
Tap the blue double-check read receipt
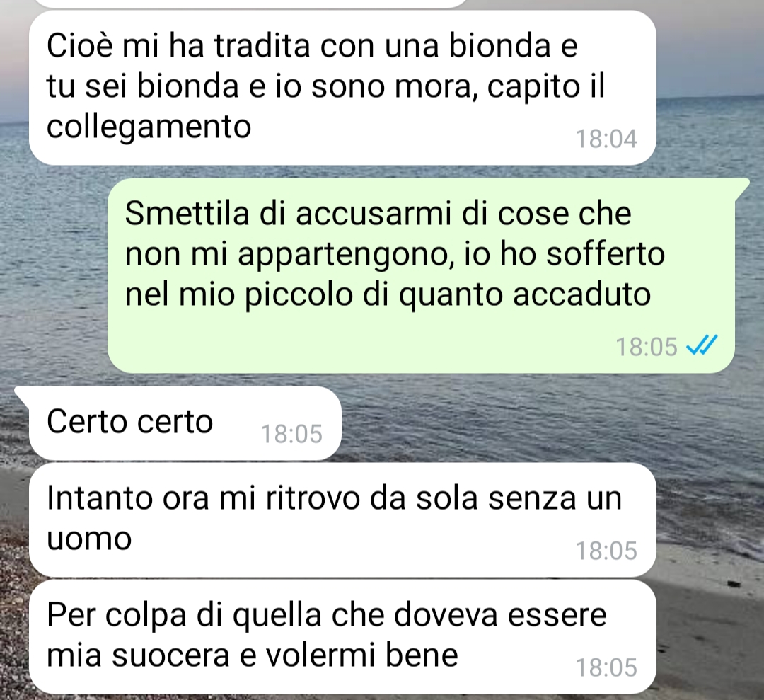[x=702, y=345]
